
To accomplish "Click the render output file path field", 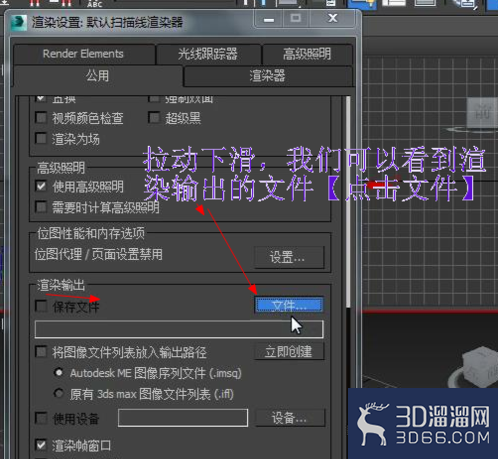I will point(179,329).
